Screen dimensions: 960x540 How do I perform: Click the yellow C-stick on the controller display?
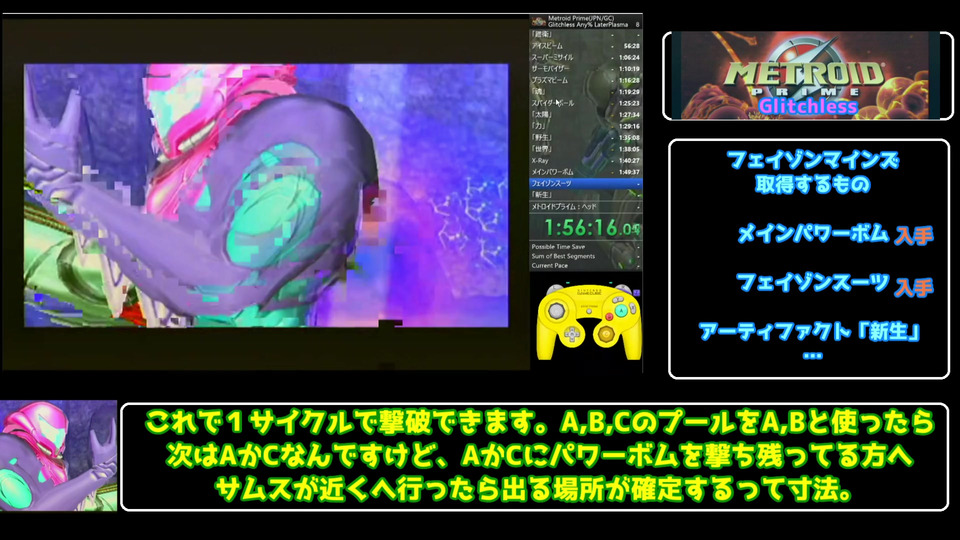coord(606,334)
